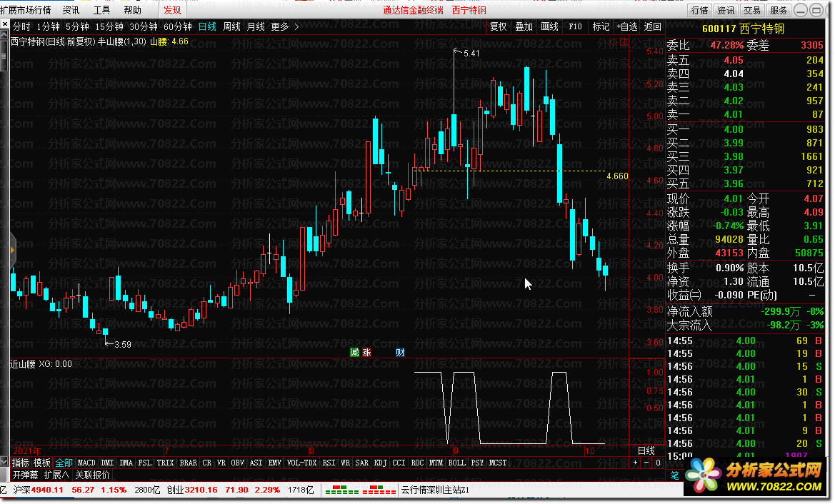Apply the MACD indicator
Screen dimensions: 835x504
(86, 463)
